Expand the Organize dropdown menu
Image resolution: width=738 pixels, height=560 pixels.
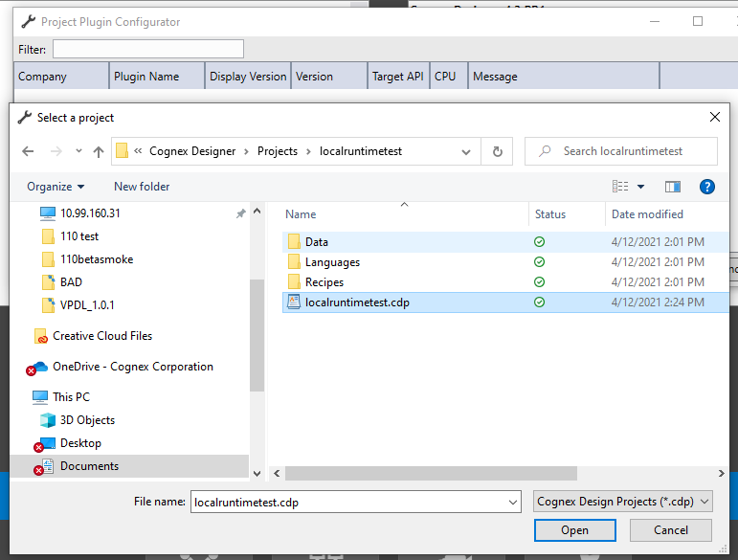click(x=56, y=187)
